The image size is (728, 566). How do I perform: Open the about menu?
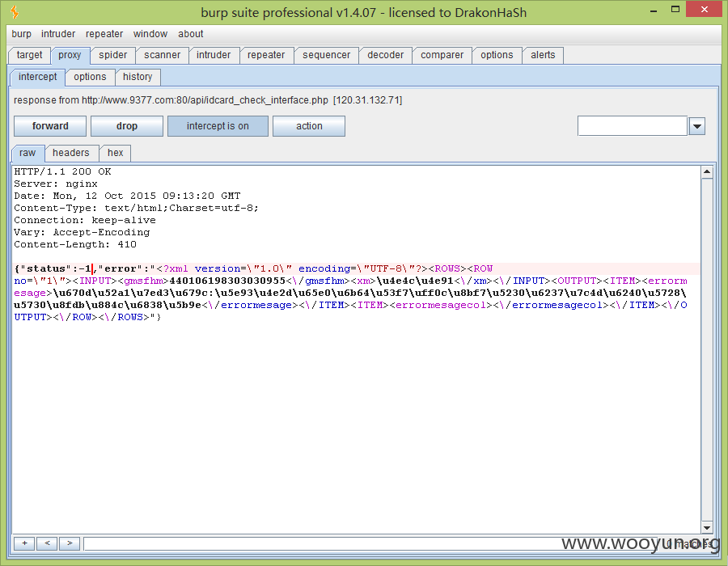191,34
